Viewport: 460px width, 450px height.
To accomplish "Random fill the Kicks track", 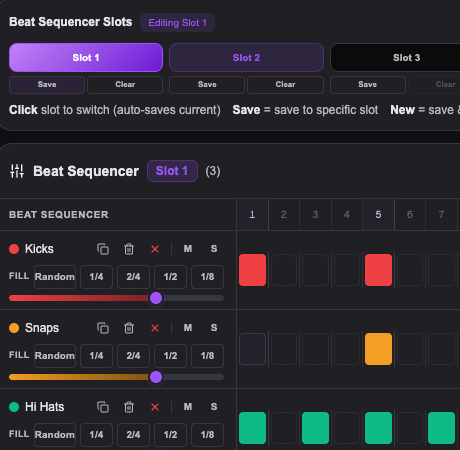I will (x=55, y=277).
